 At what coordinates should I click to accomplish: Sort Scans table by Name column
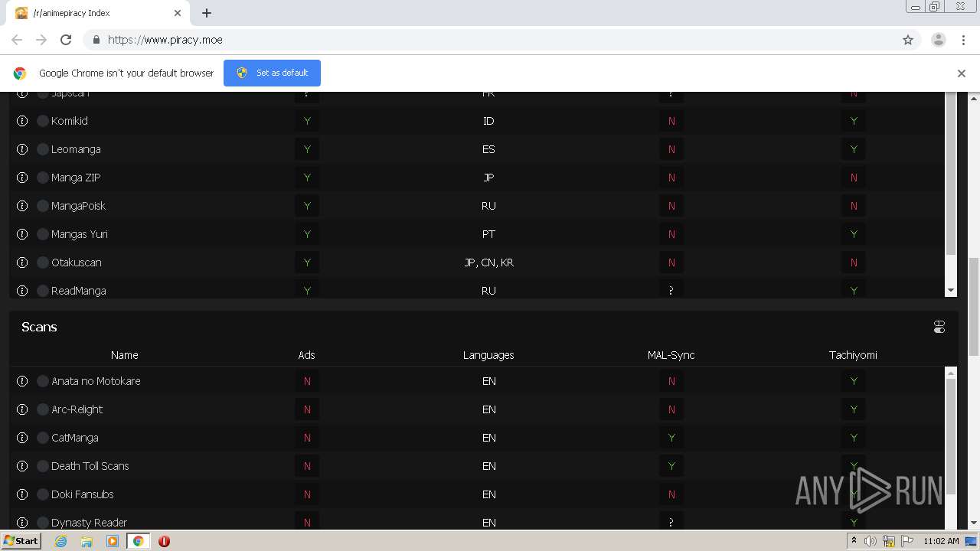point(124,355)
